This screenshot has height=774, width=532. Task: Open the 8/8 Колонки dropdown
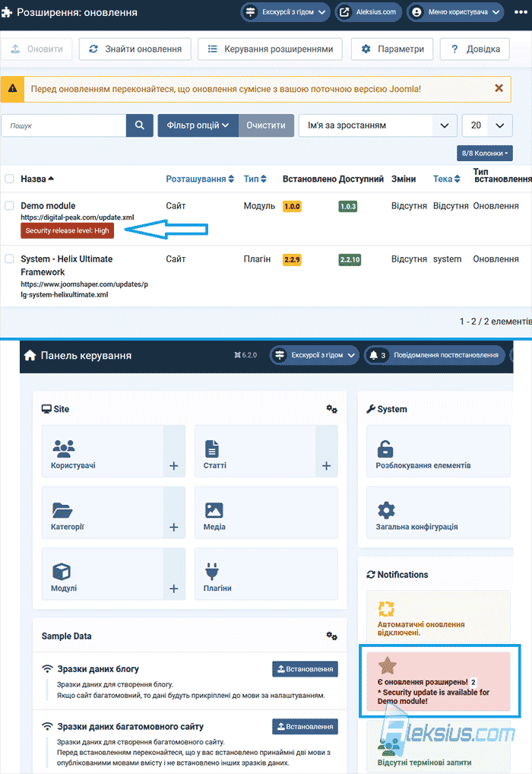[x=485, y=153]
